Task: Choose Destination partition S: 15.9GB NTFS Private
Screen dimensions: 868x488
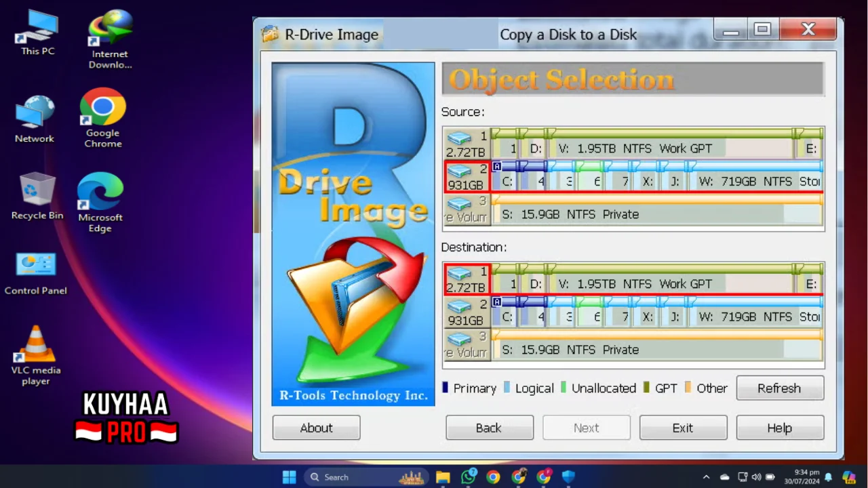Action: coord(657,345)
